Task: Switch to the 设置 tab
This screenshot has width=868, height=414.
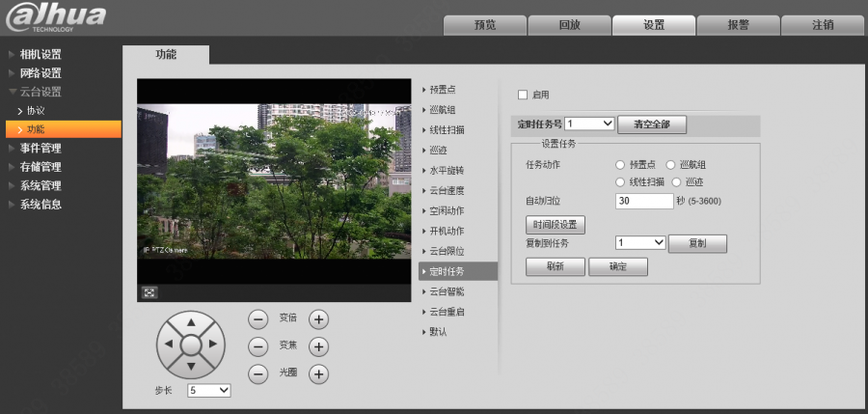Action: click(x=654, y=25)
